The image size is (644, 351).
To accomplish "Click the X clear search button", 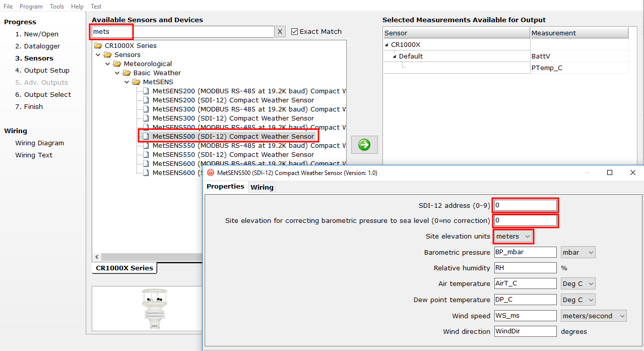I will (280, 32).
